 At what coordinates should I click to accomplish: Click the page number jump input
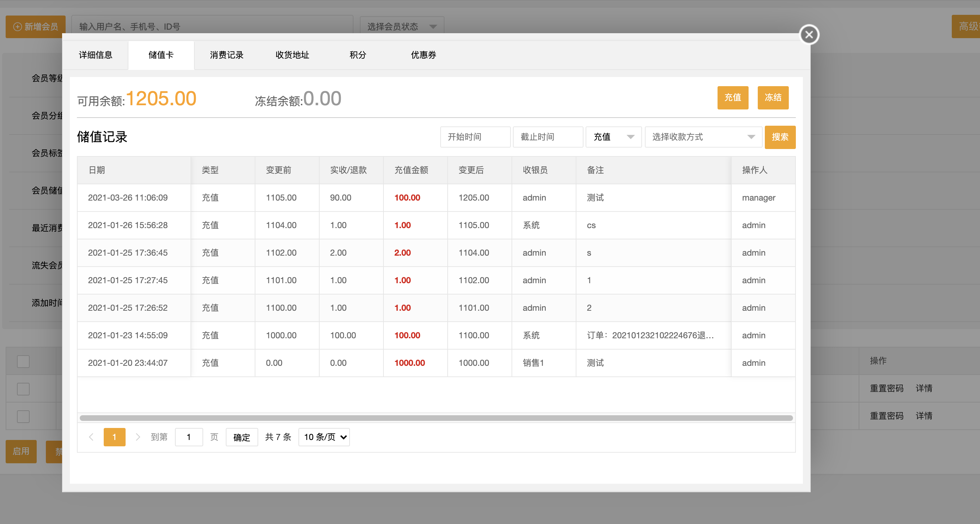[x=189, y=437]
